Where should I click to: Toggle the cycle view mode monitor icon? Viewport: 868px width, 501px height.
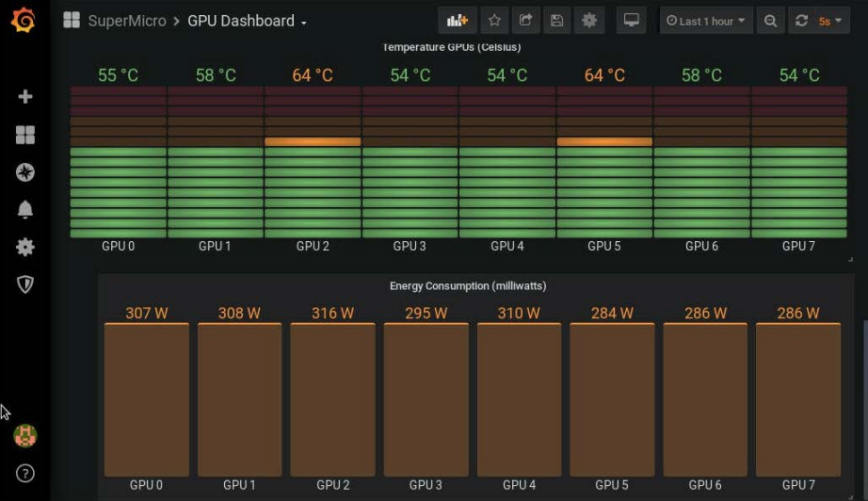click(x=631, y=21)
